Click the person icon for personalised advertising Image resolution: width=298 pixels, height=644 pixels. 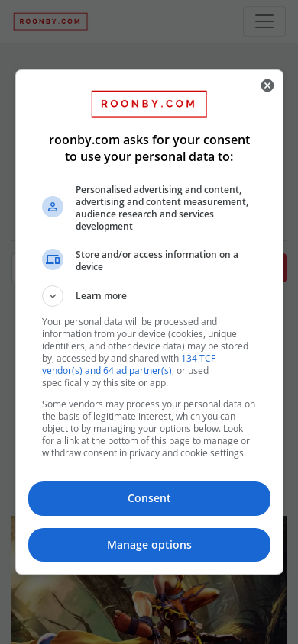53,207
